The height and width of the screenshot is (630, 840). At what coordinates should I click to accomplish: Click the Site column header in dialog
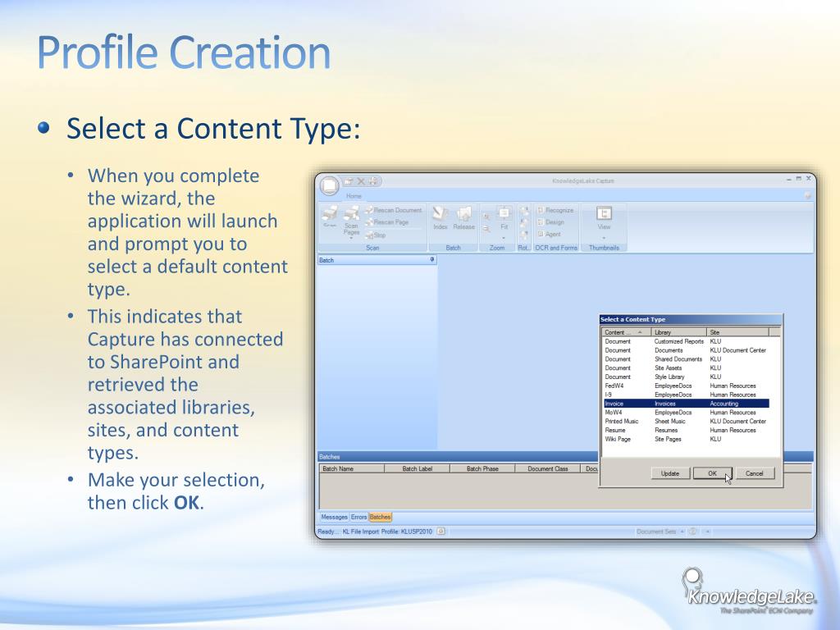tap(737, 332)
